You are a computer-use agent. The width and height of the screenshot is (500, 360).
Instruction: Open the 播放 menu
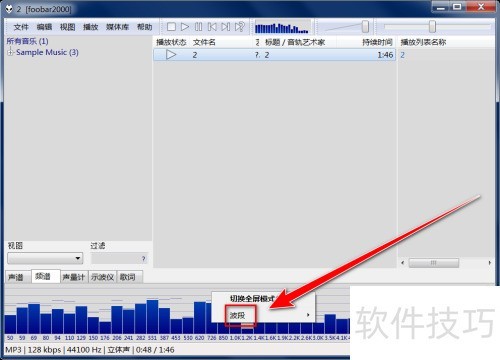click(x=90, y=27)
